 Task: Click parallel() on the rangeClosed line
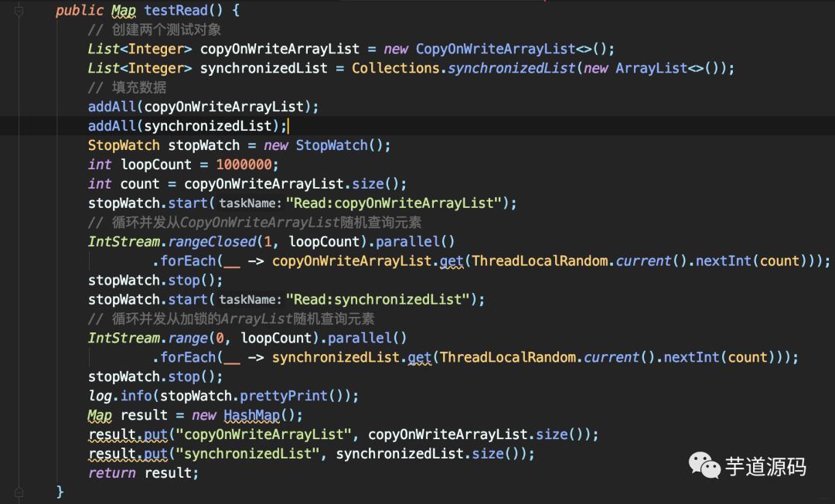tap(415, 242)
